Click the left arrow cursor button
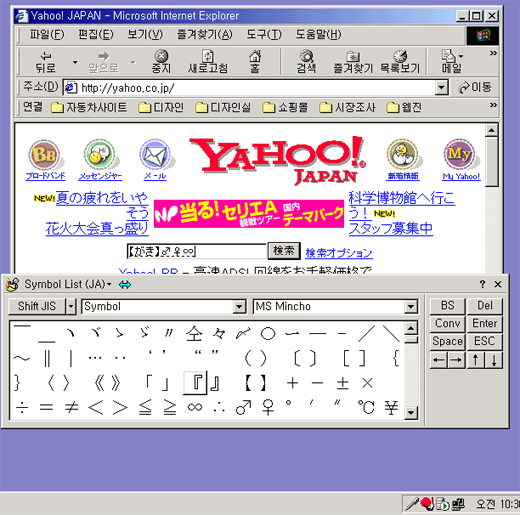The width and height of the screenshot is (520, 515). (x=439, y=360)
